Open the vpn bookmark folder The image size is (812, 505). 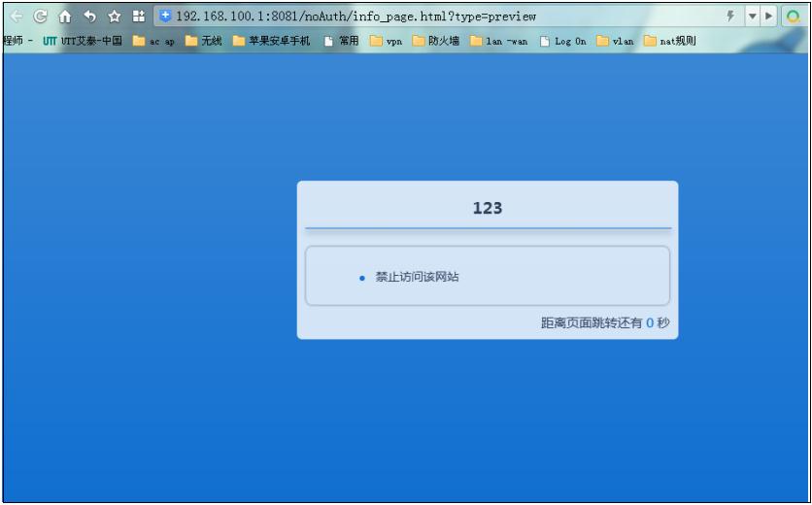(386, 42)
